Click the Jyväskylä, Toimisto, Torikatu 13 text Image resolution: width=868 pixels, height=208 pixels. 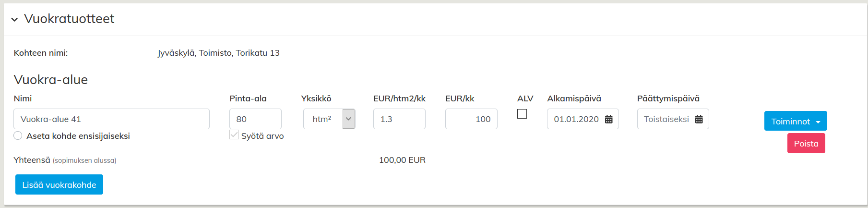[x=218, y=53]
